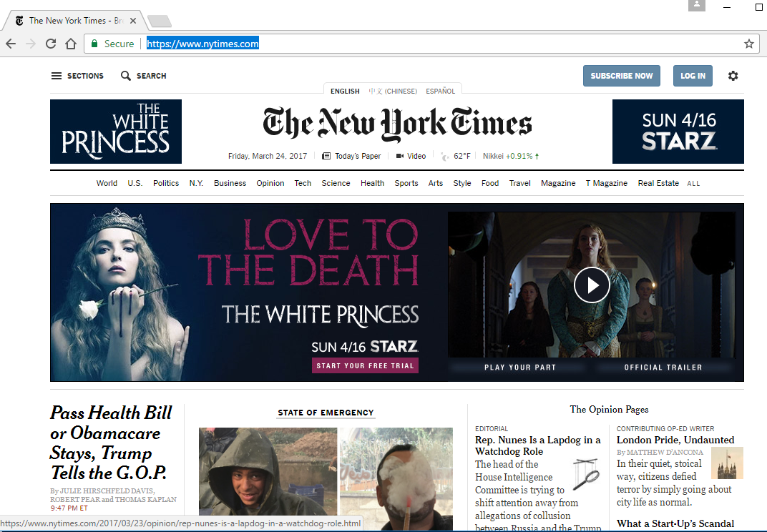Switch to the Español edition tab

(x=440, y=91)
